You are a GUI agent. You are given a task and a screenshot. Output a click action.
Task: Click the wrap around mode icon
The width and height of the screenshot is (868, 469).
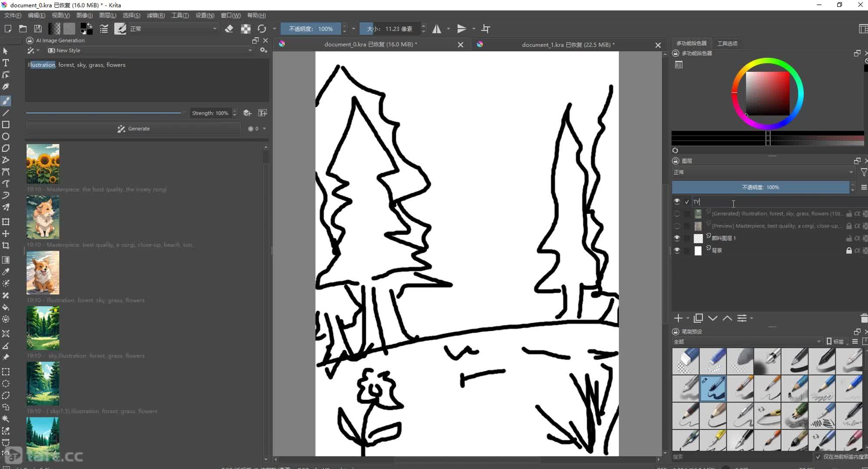coord(486,29)
